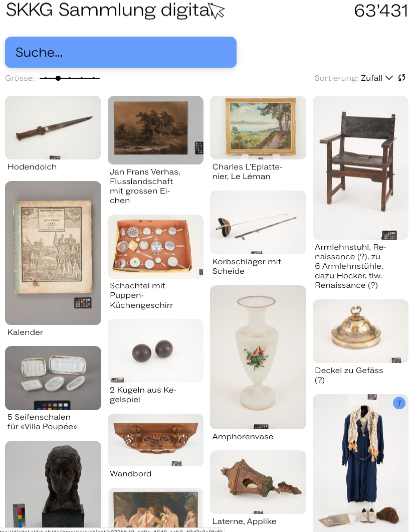Select the Wandbord carved shelf image
Viewport: 416px width, 532px height.
tap(155, 440)
